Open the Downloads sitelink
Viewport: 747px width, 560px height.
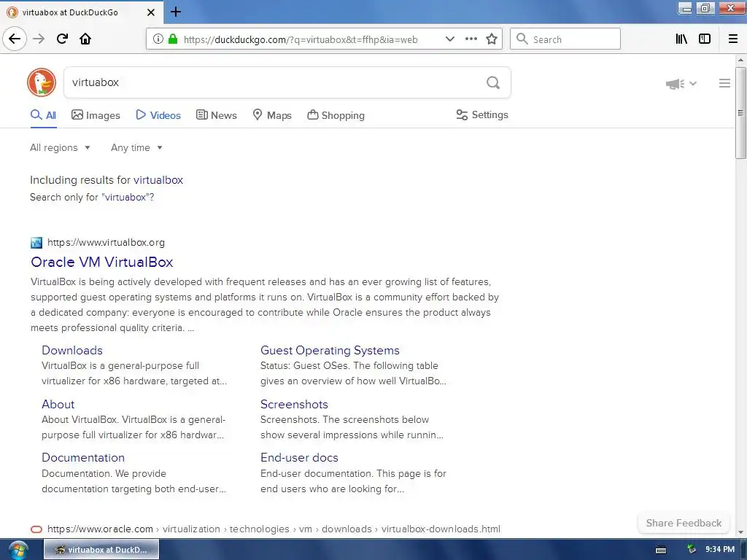[72, 350]
